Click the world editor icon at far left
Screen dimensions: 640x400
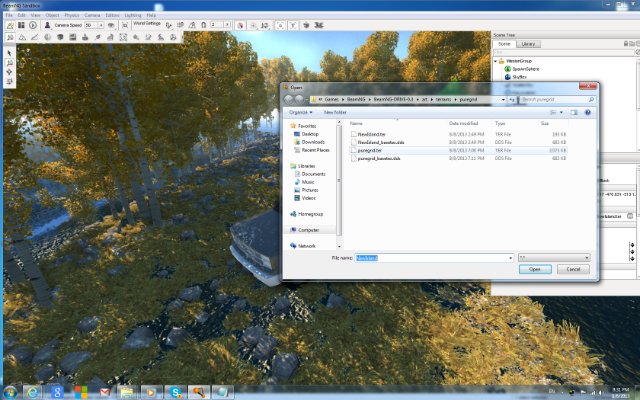tap(10, 25)
